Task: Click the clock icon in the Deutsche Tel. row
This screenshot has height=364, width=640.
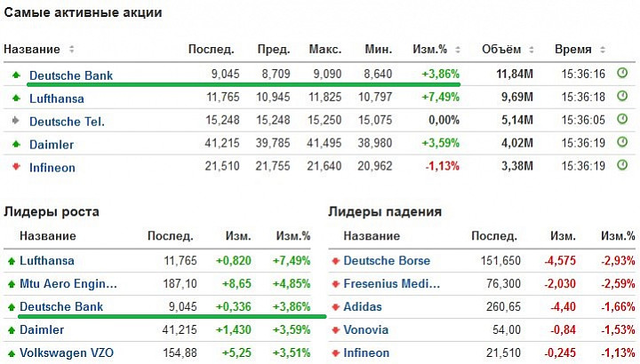Action: point(622,119)
